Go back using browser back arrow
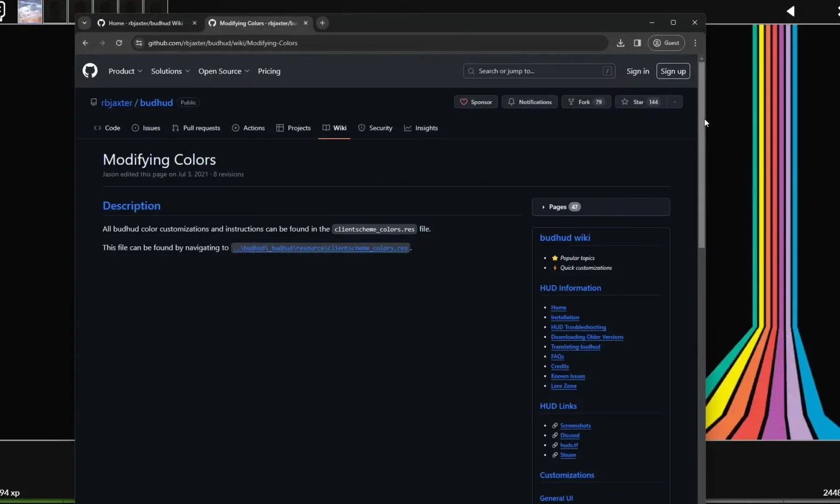The height and width of the screenshot is (504, 840). (x=85, y=43)
